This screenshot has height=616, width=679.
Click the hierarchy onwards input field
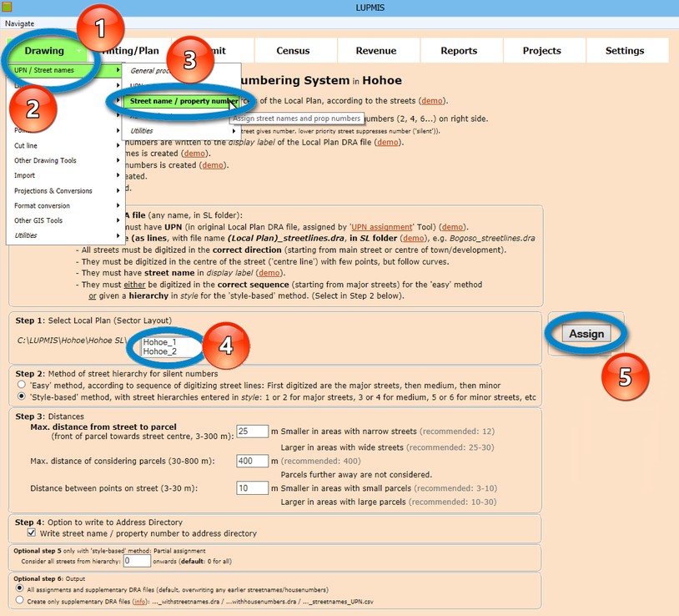coord(138,561)
